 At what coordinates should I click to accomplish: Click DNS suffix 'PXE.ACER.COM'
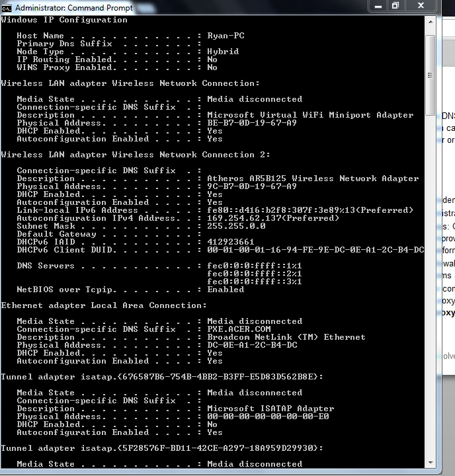pos(239,329)
